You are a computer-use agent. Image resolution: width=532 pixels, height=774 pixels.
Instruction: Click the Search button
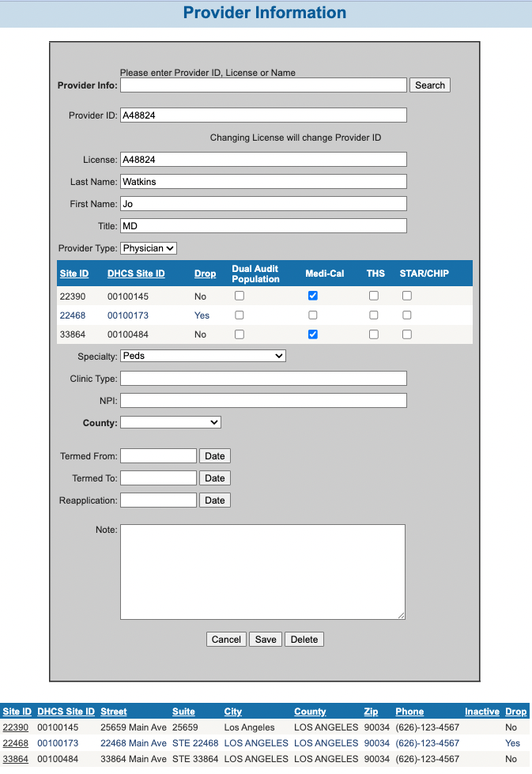[430, 85]
